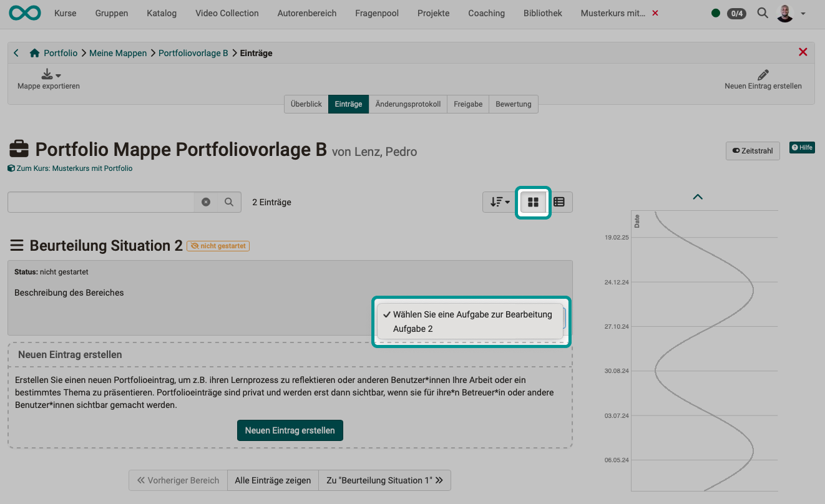Click the Mappe exportieren download icon
This screenshot has height=504, width=825.
coord(47,73)
